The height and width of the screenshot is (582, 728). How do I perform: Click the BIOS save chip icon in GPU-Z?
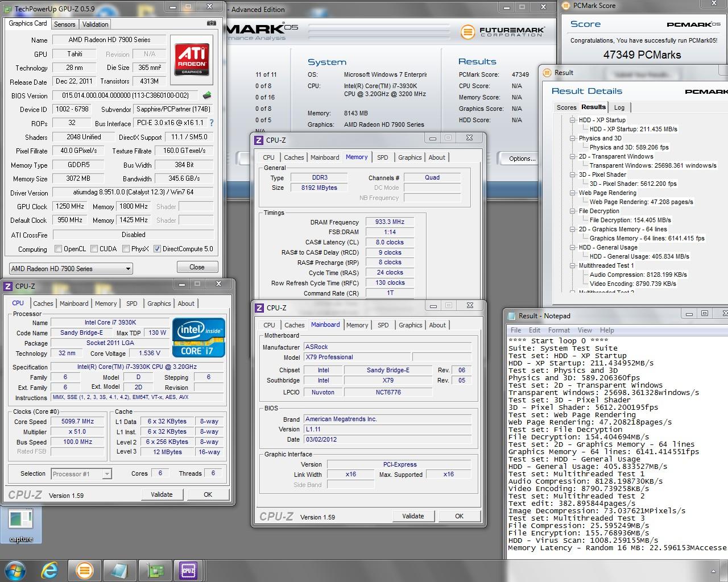tap(207, 95)
